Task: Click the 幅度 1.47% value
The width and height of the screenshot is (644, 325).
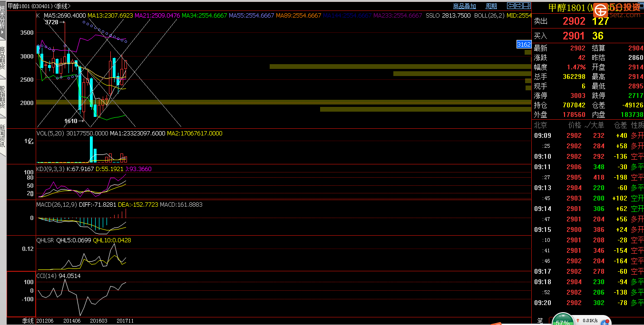Action: coord(576,67)
